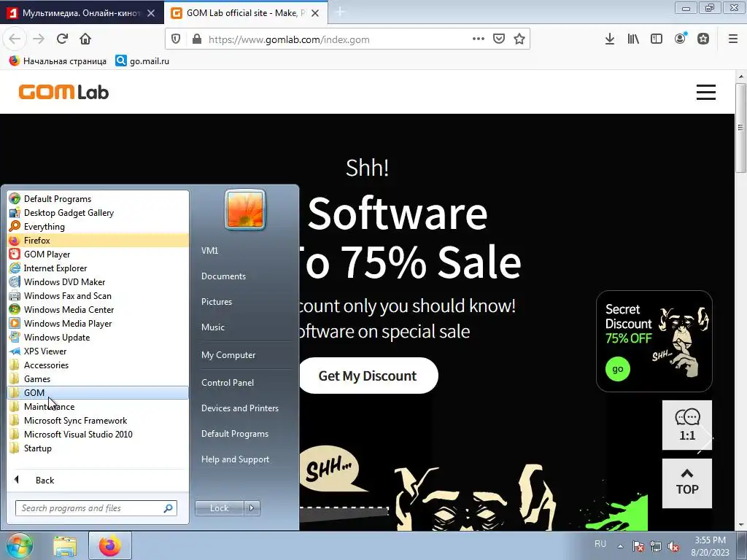Image resolution: width=747 pixels, height=560 pixels.
Task: Save page to Pocket
Action: coord(499,39)
